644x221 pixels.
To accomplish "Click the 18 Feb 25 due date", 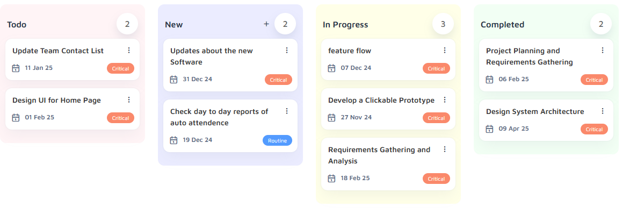I will point(355,178).
